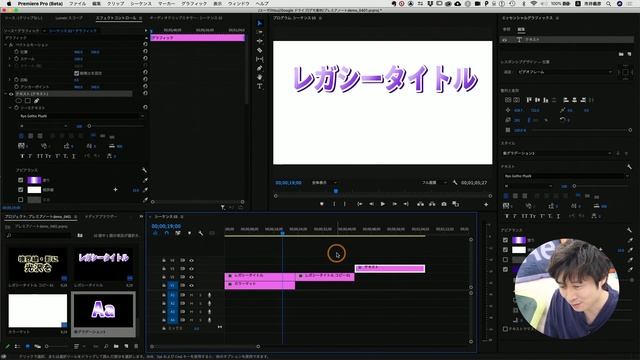The height and width of the screenshot is (360, 640).
Task: Collapse the vector motion effect group
Action: (x=6, y=45)
